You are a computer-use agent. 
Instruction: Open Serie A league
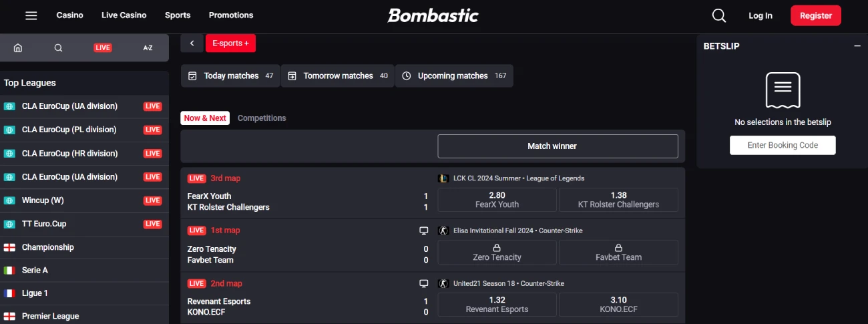(x=84, y=271)
